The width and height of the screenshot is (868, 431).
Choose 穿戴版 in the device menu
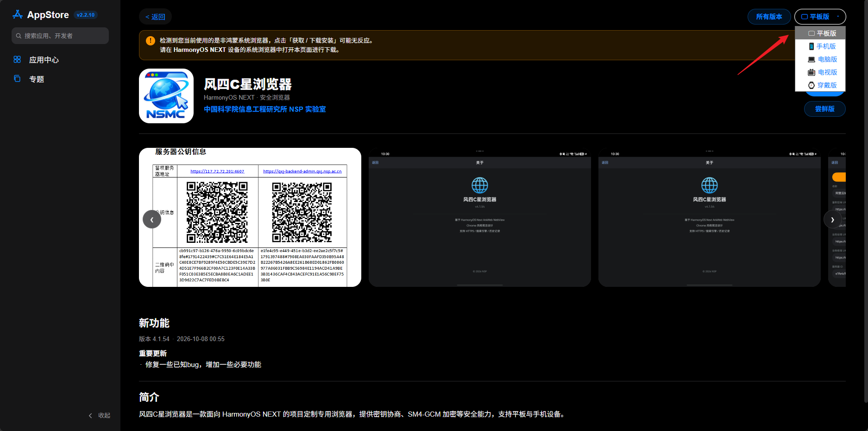(x=820, y=85)
